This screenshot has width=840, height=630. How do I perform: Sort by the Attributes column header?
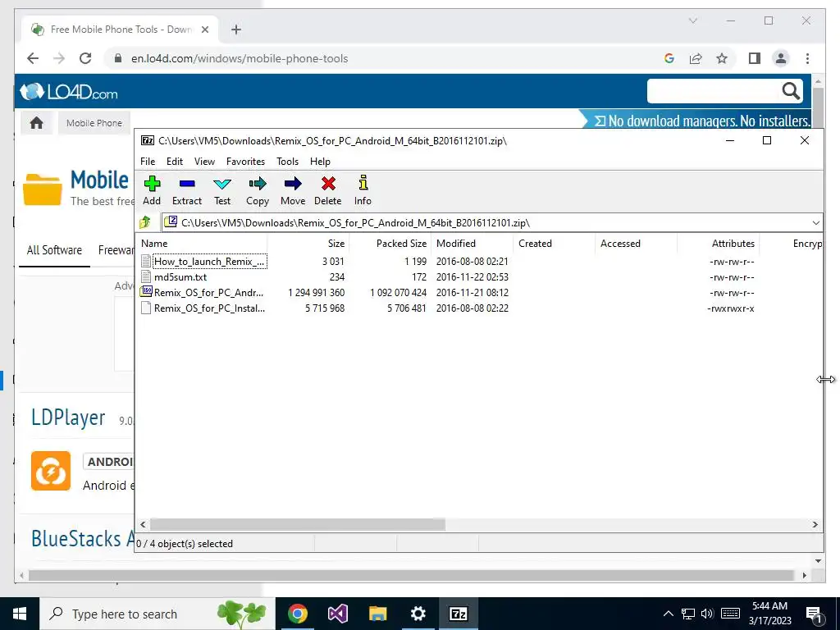click(719, 243)
